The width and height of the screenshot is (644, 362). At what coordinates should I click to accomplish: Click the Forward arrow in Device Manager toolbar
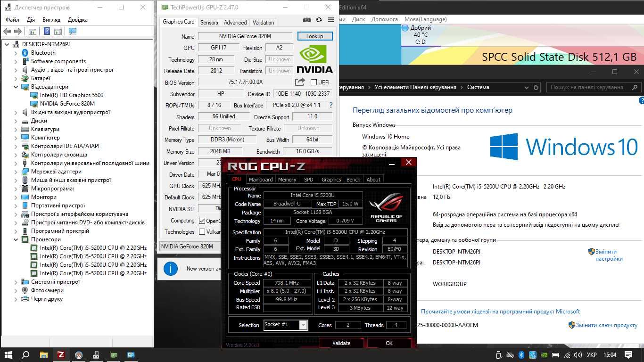pyautogui.click(x=18, y=32)
